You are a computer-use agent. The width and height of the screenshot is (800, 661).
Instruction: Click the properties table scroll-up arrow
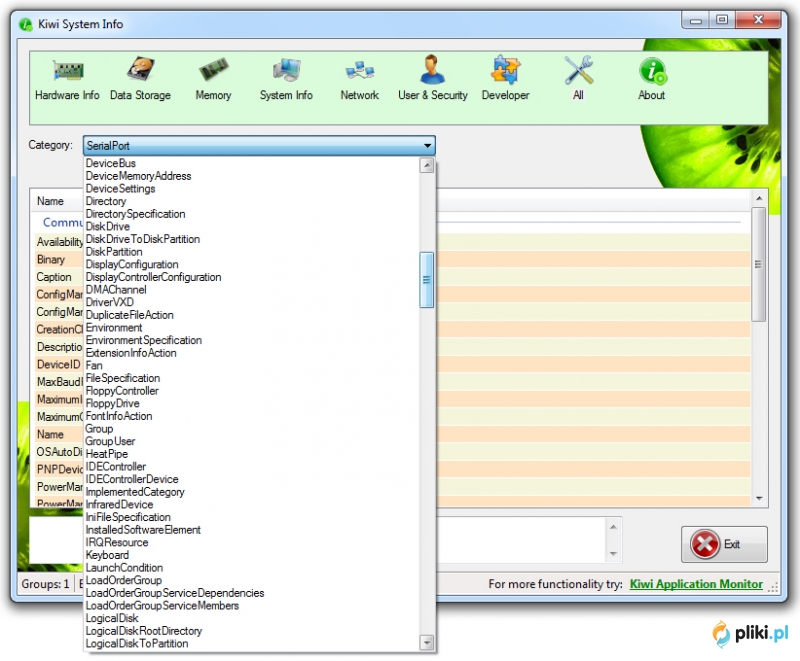[x=759, y=198]
